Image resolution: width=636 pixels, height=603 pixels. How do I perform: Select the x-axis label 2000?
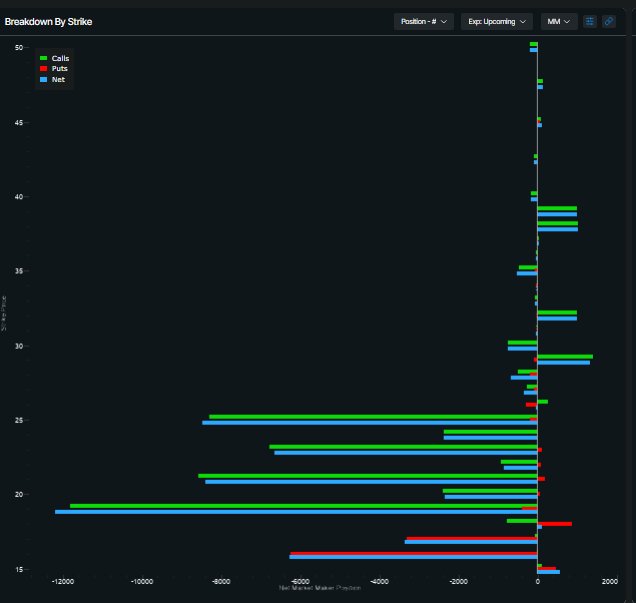[x=610, y=582]
